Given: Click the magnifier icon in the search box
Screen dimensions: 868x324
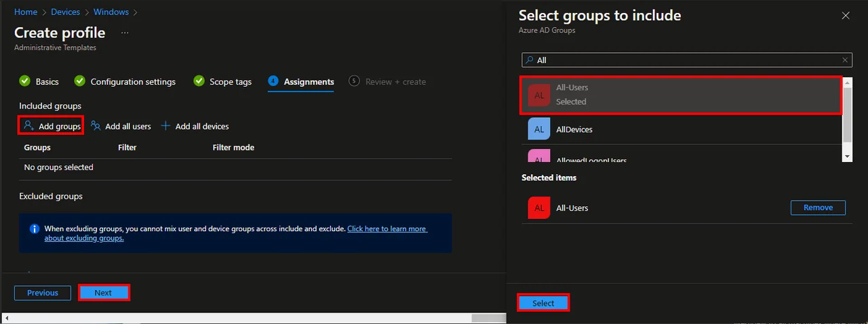Looking at the screenshot, I should point(529,60).
